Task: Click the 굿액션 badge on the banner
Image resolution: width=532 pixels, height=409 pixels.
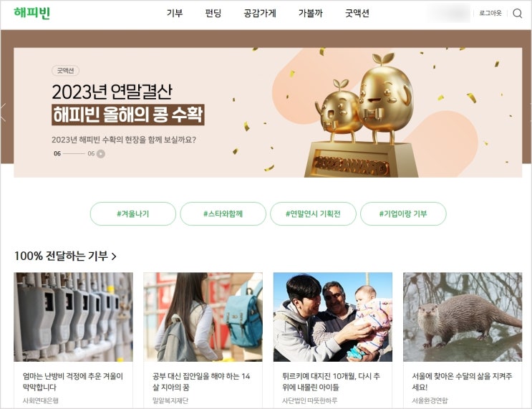Action: pyautogui.click(x=65, y=71)
